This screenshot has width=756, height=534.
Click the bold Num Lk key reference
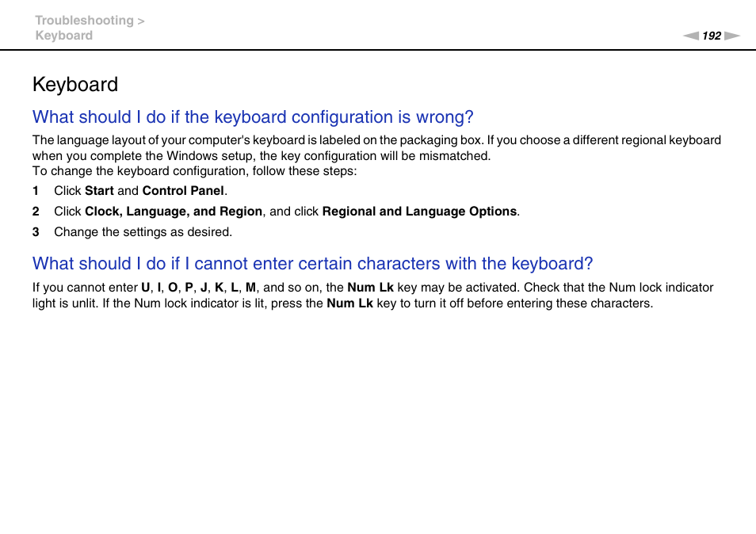pyautogui.click(x=370, y=288)
